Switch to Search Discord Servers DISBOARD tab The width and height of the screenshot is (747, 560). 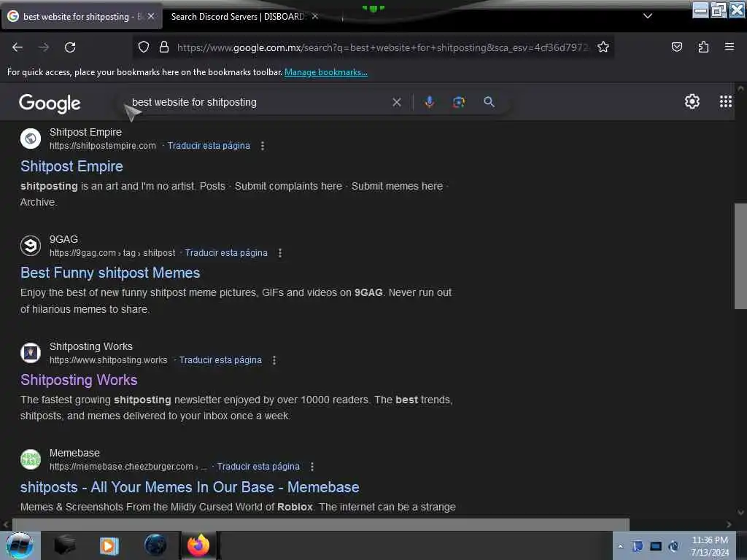[x=238, y=17]
